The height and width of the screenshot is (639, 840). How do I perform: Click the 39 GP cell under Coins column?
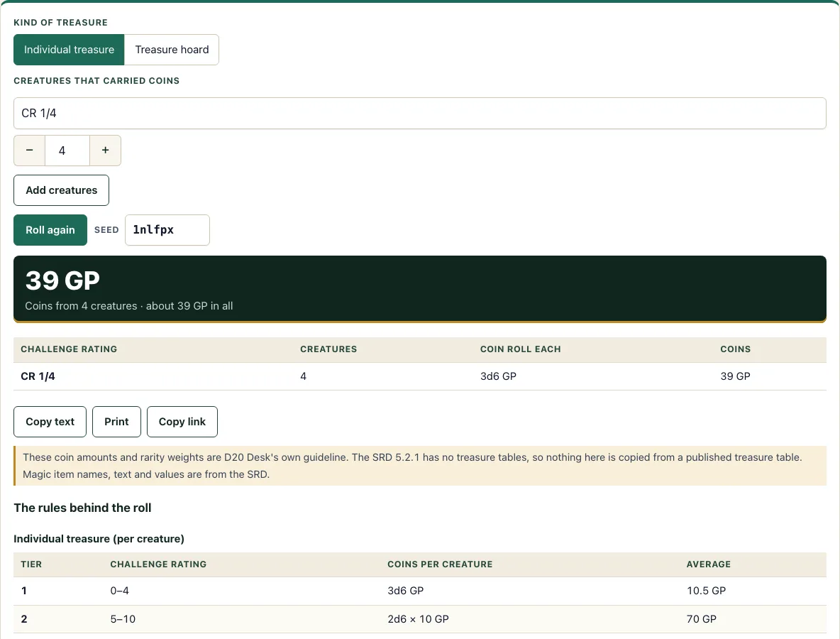point(735,376)
